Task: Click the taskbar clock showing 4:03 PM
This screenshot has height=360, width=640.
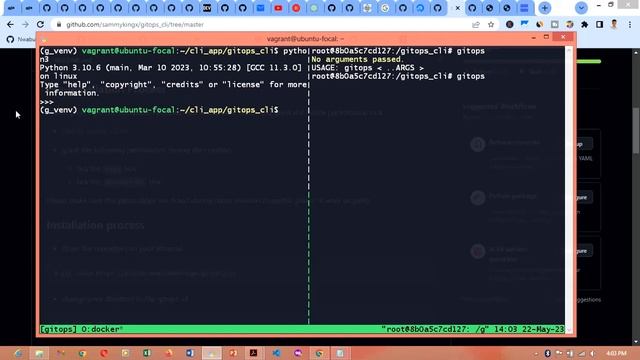Action: [x=616, y=353]
